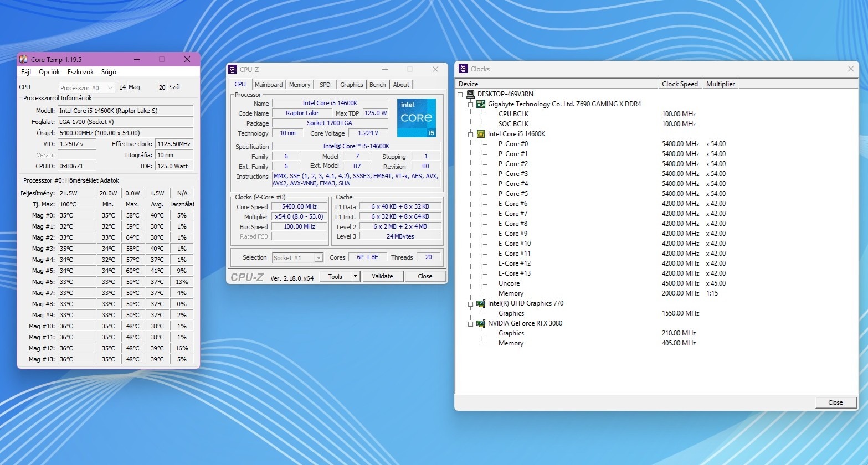Switch to the Graphics tab in CPU-Z
This screenshot has height=465, width=868.
point(352,85)
